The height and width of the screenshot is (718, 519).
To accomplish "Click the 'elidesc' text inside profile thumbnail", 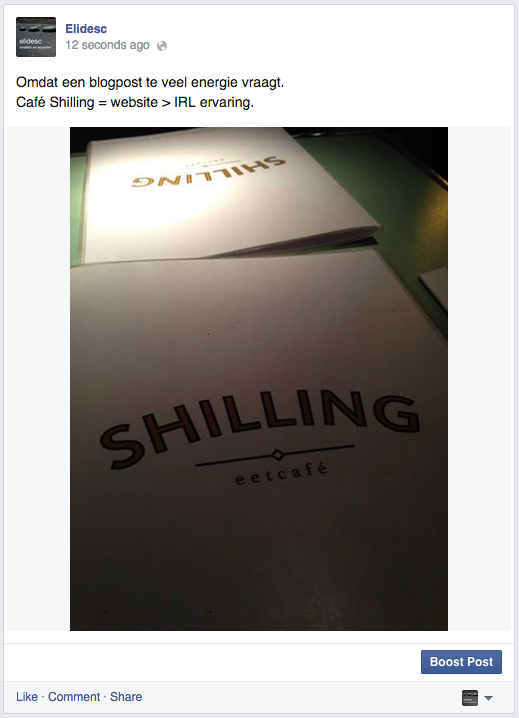I will coord(30,41).
